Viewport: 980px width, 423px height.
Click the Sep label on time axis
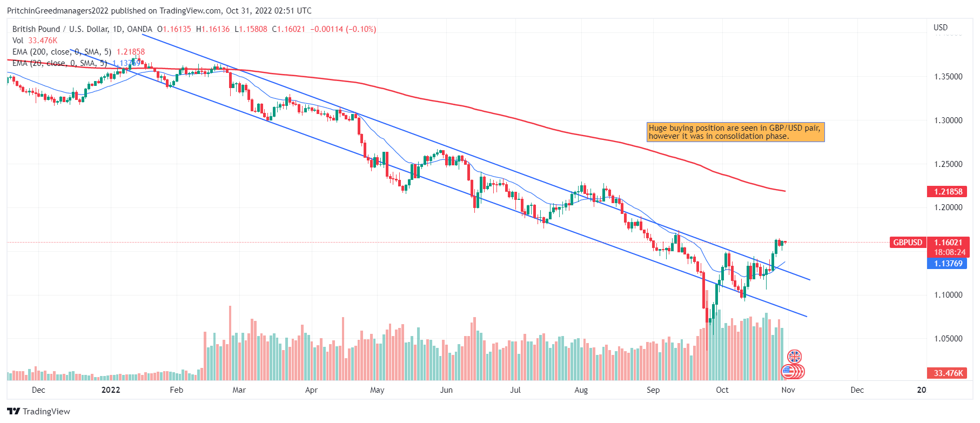point(653,390)
